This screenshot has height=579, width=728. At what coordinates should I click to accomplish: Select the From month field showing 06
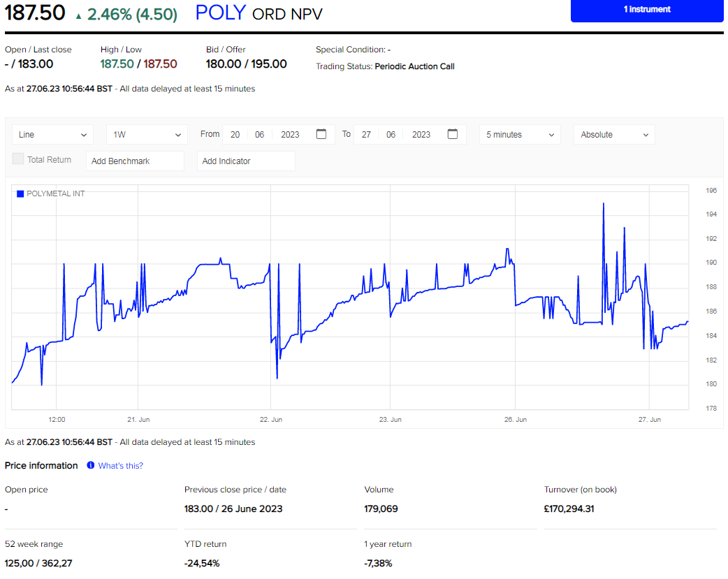[259, 135]
